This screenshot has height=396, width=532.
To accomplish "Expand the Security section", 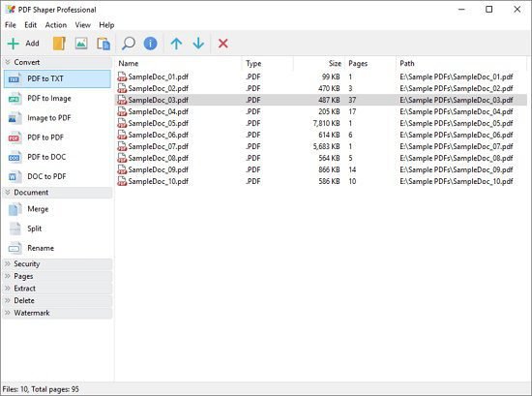I will pos(57,264).
